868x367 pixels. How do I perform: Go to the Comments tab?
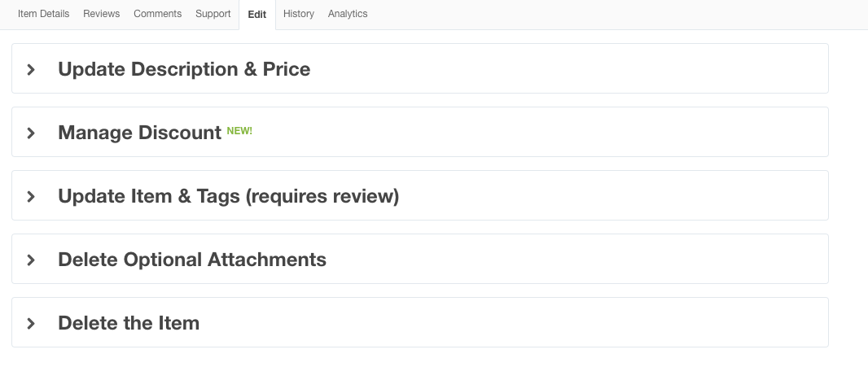coord(157,14)
